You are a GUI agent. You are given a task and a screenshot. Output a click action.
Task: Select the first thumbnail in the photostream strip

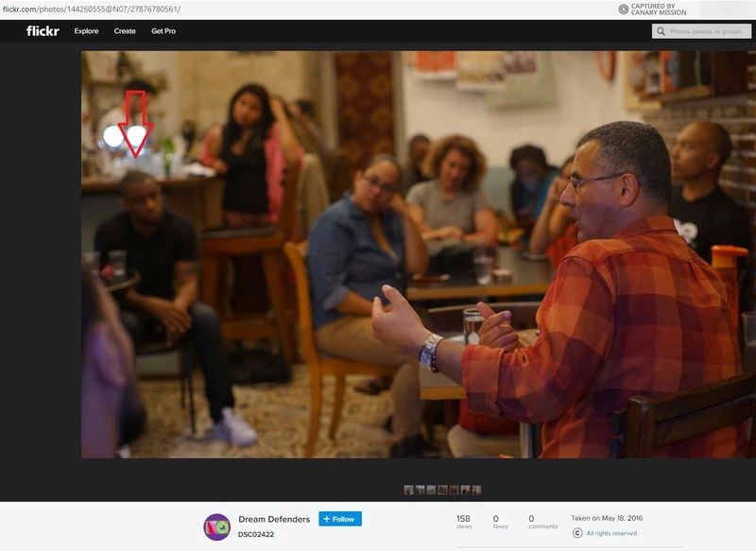point(408,490)
